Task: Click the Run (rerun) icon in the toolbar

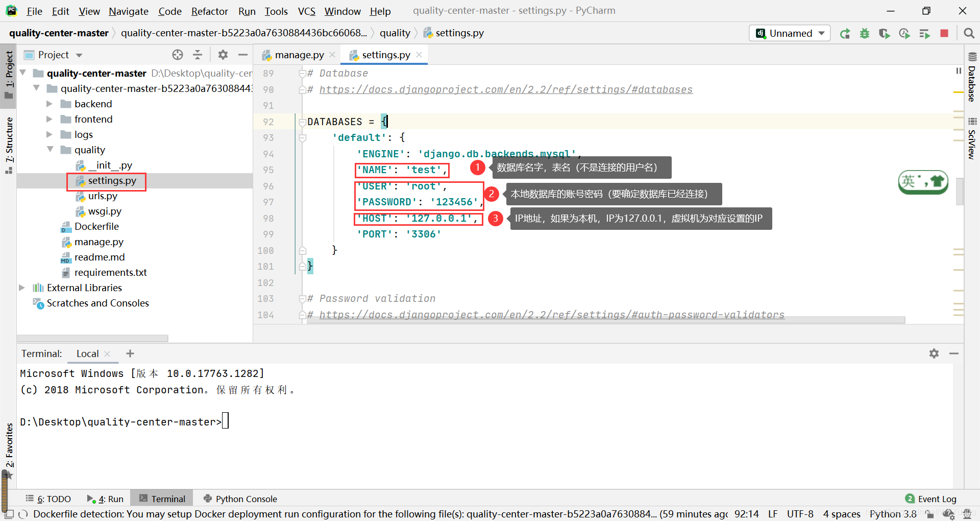Action: pyautogui.click(x=845, y=33)
